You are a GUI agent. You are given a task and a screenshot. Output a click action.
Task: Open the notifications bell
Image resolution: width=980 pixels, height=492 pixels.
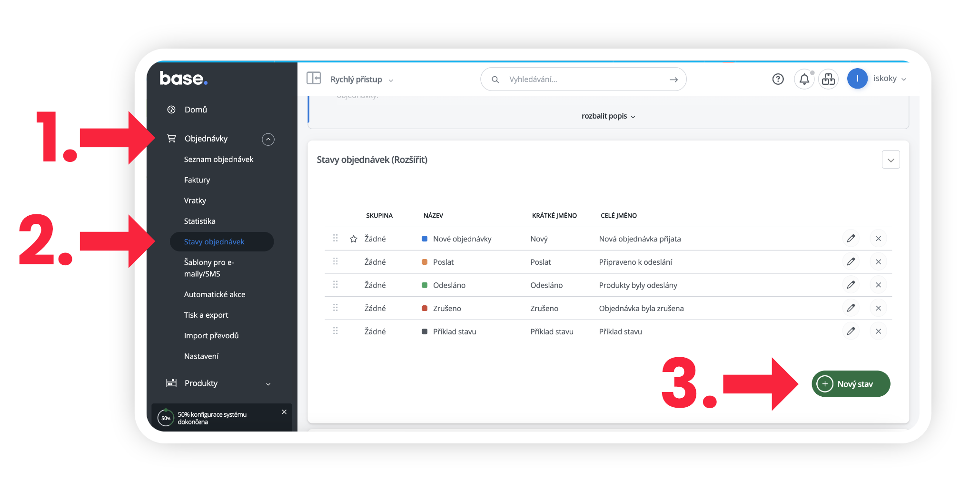804,79
